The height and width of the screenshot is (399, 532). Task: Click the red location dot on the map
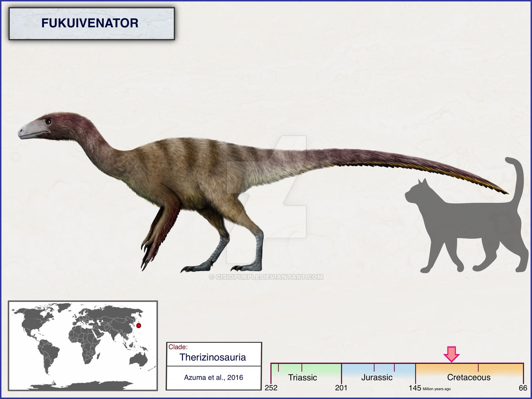pos(139,326)
